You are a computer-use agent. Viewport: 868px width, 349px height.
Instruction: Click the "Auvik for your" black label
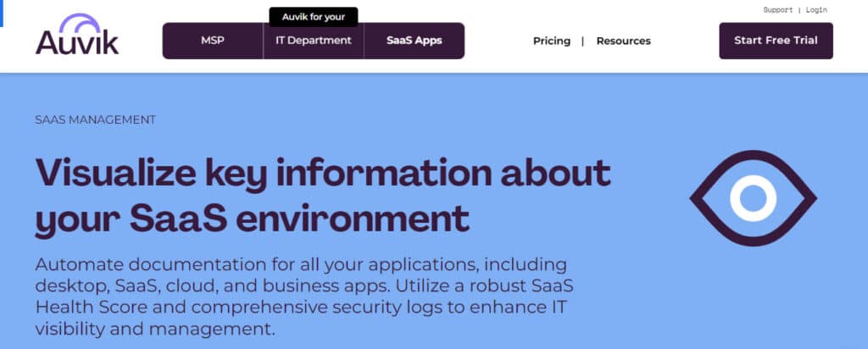click(x=314, y=17)
